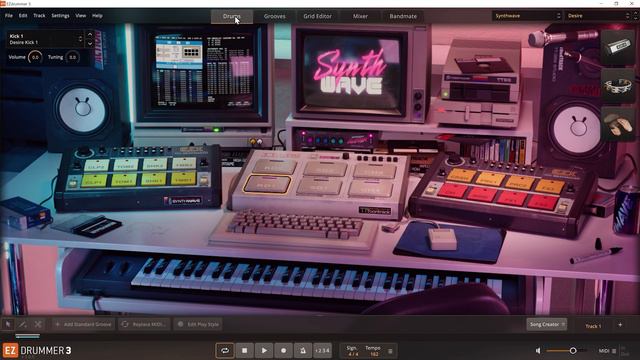Add a new track with plus
Image resolution: width=640 pixels, height=360 pixels.
(620, 325)
